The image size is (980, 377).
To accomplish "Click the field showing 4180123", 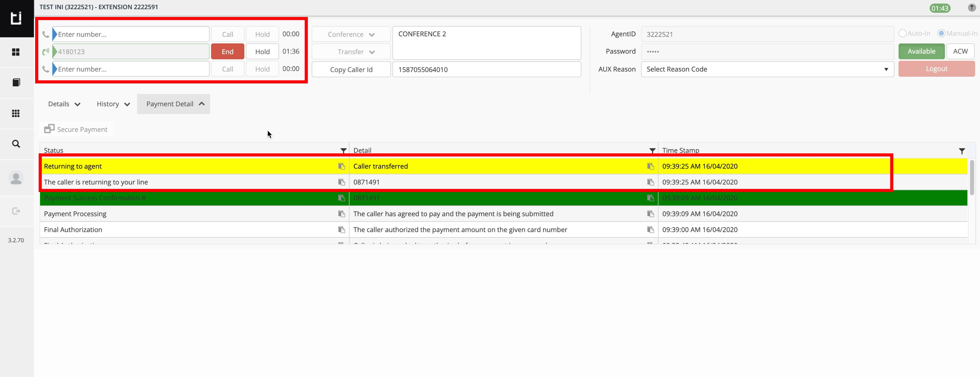I will pos(131,52).
